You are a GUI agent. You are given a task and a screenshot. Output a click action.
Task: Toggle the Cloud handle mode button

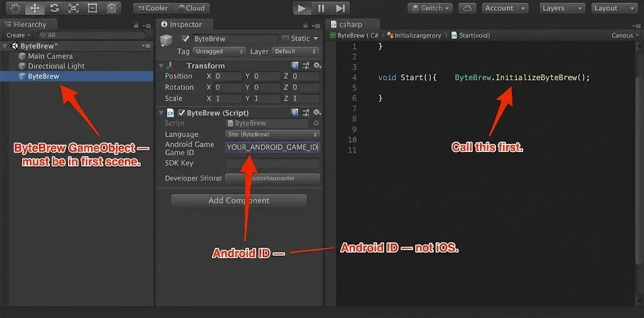(x=191, y=8)
